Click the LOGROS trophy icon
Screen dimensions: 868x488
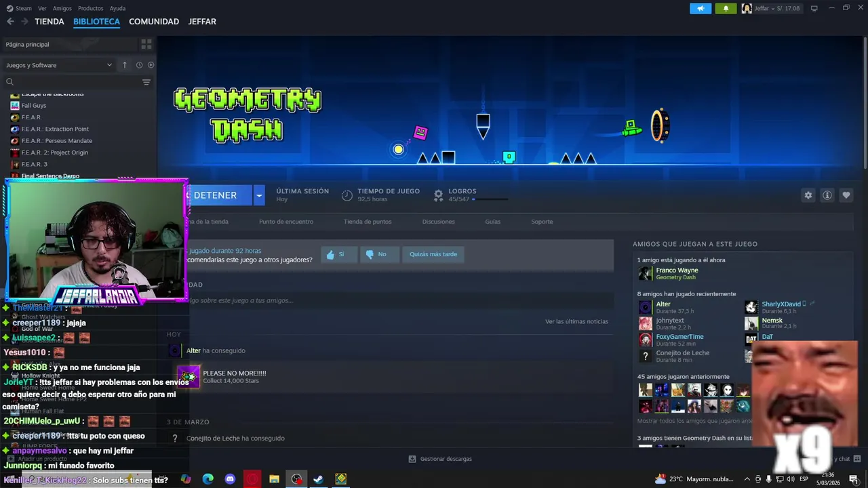[x=439, y=195]
